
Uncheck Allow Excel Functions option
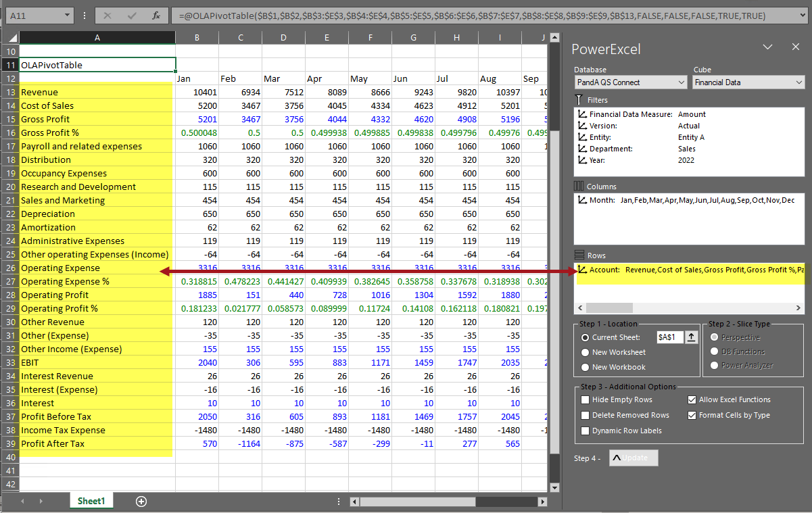point(692,399)
